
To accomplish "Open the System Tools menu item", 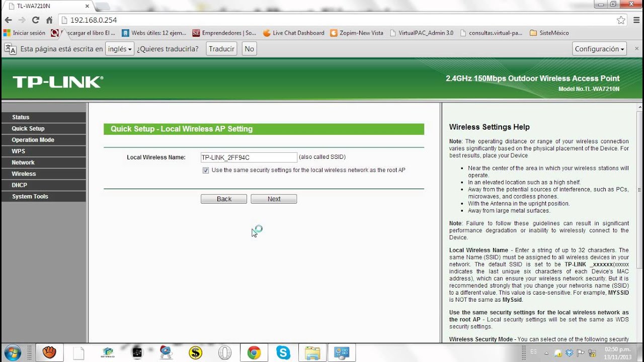I will point(43,197).
